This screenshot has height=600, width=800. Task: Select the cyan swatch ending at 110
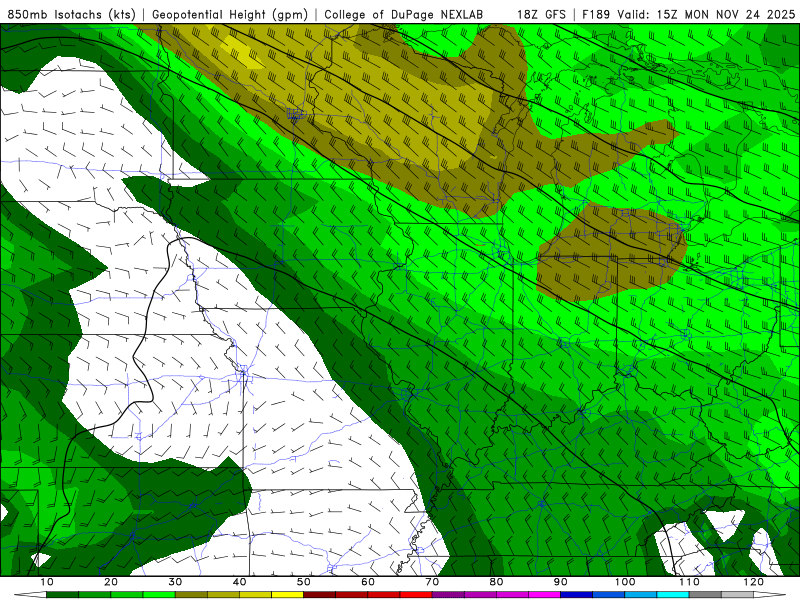point(673,595)
